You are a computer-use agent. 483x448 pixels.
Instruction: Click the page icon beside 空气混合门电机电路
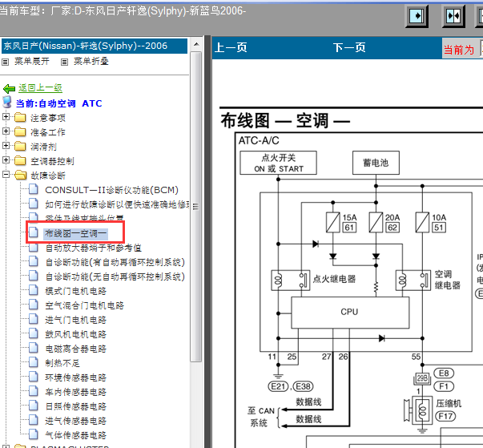click(34, 305)
